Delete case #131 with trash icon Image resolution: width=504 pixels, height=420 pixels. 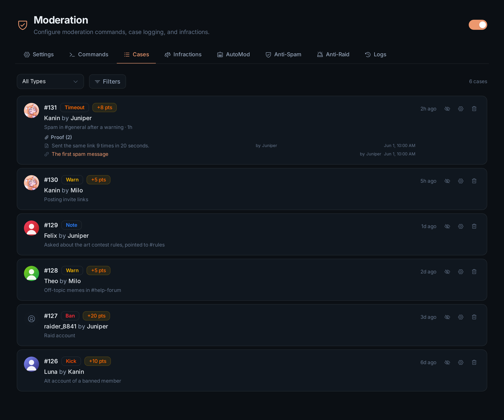point(474,109)
